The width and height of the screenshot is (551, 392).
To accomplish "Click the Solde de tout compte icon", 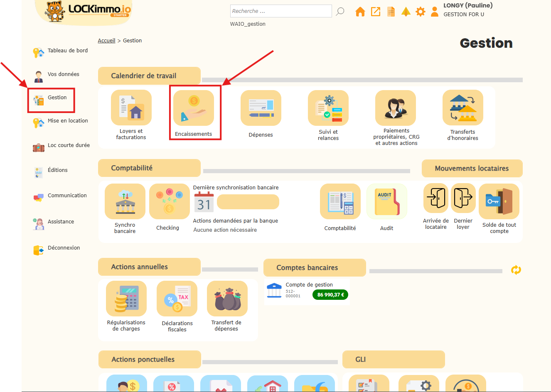I will (x=499, y=201).
